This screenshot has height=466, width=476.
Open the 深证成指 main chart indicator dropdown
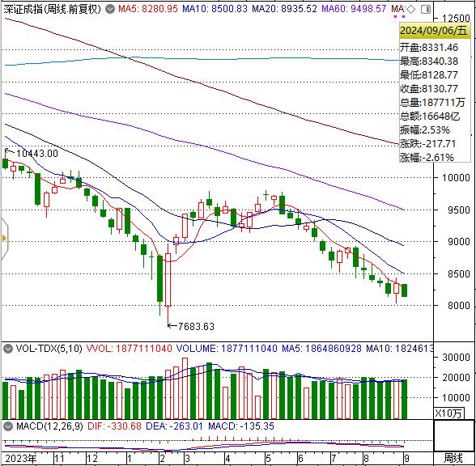(x=110, y=9)
